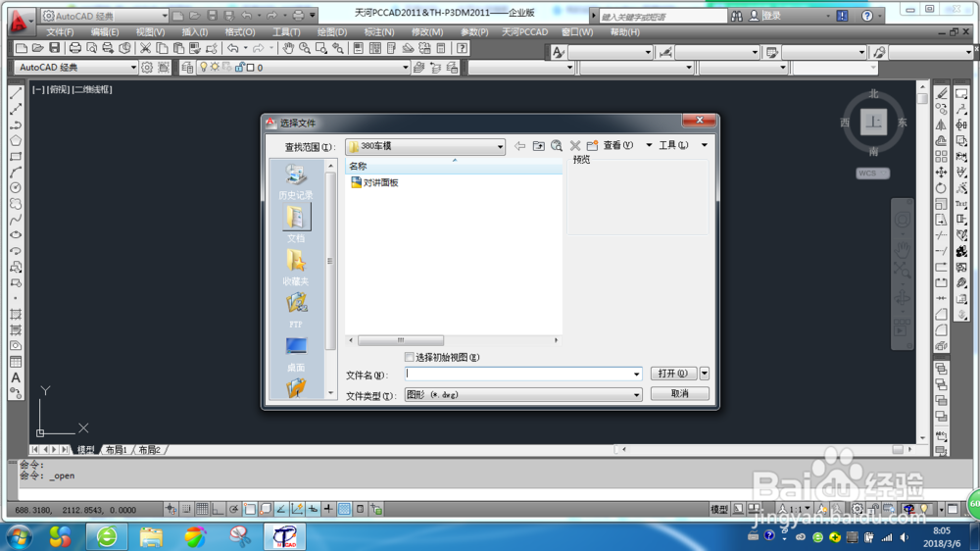Select the Polygon tool in the draw toolbar
This screenshot has width=980, height=551.
pos(17,141)
